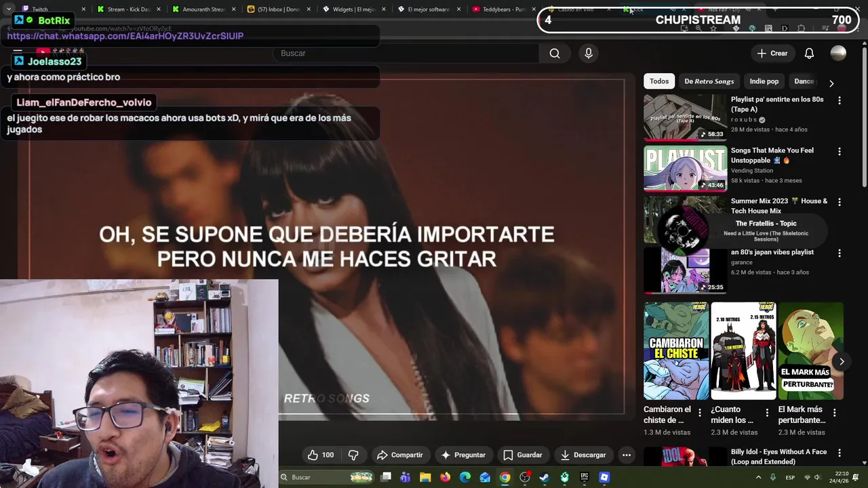The height and width of the screenshot is (488, 868).
Task: Open 'Playlist pa' sentirte en los 80s' thumbnail
Action: [685, 117]
